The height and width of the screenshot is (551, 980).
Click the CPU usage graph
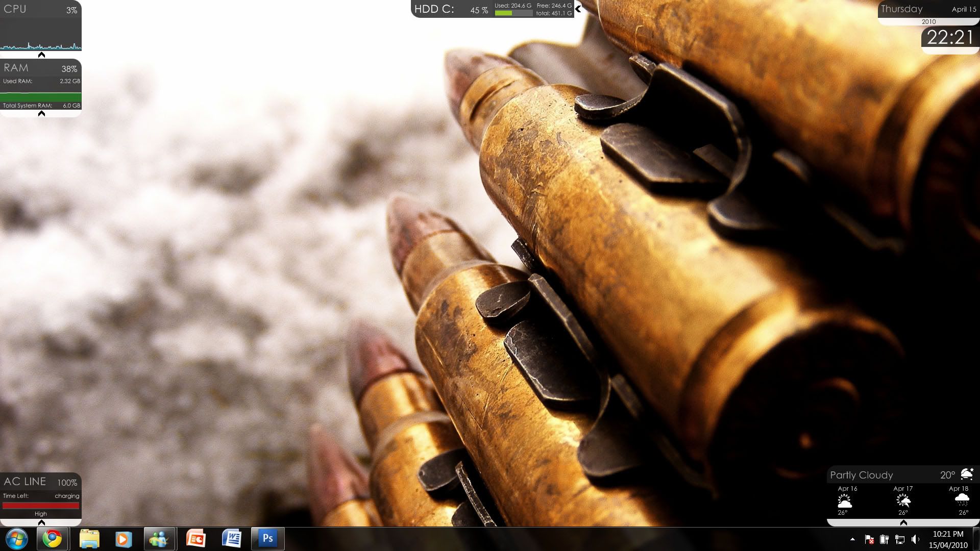41,36
